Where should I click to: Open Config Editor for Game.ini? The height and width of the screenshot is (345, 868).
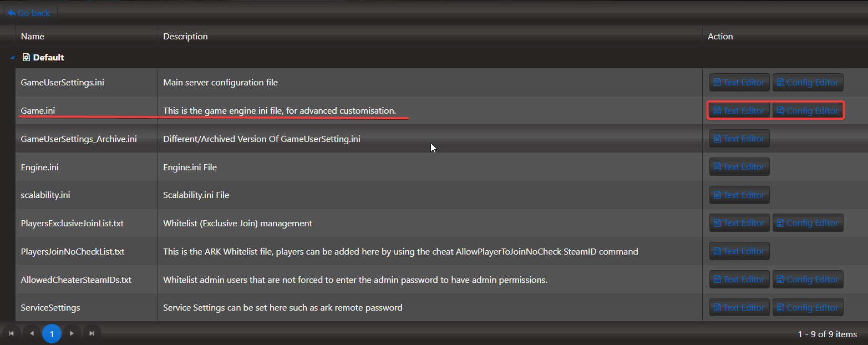coord(808,111)
